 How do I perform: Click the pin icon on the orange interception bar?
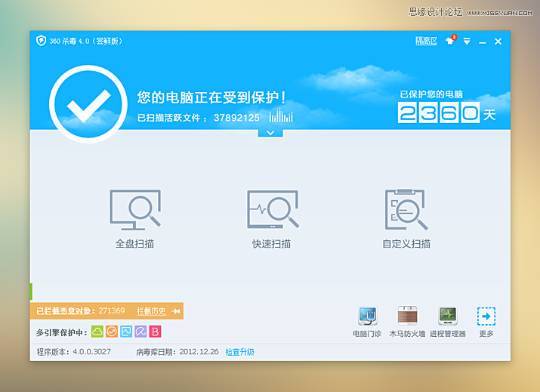click(x=176, y=311)
